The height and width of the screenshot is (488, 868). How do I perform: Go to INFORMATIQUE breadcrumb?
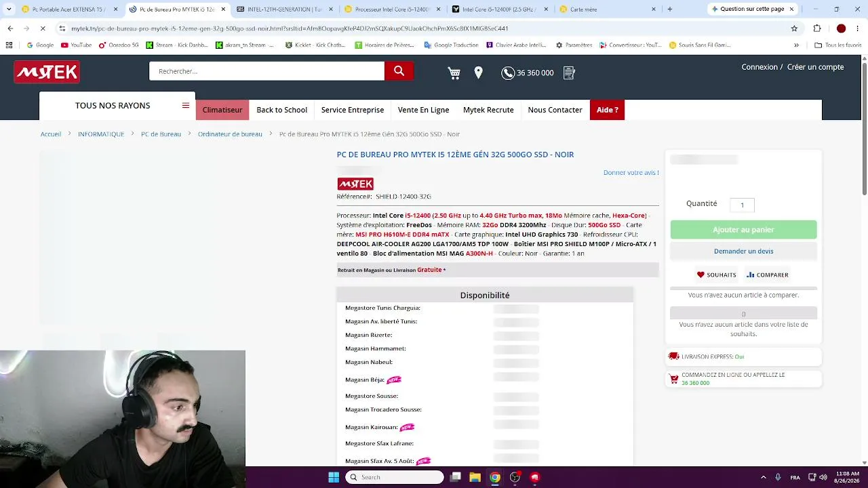(x=101, y=134)
